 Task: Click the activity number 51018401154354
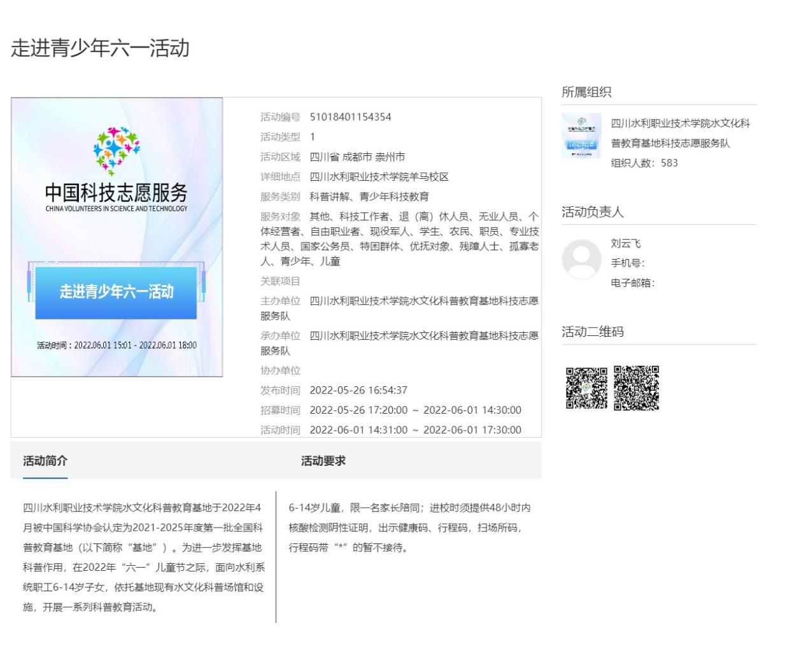[350, 117]
